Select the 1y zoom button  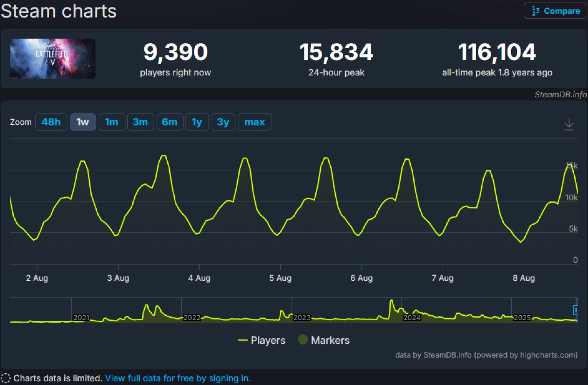pyautogui.click(x=197, y=122)
